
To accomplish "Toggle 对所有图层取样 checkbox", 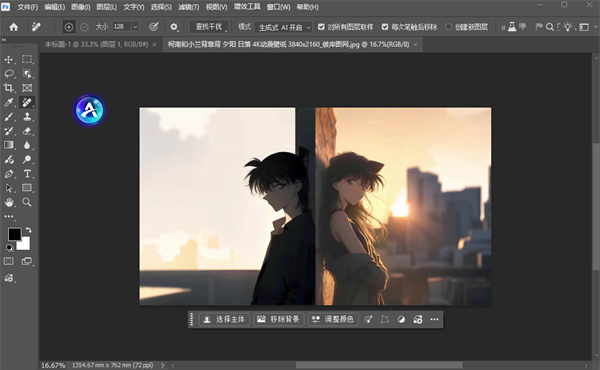I will (x=321, y=27).
